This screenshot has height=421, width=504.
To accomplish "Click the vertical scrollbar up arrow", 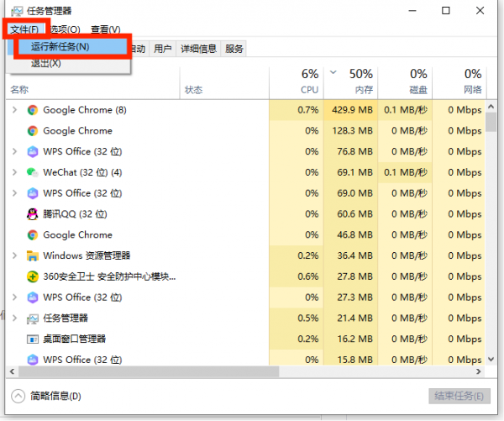I will click(491, 106).
